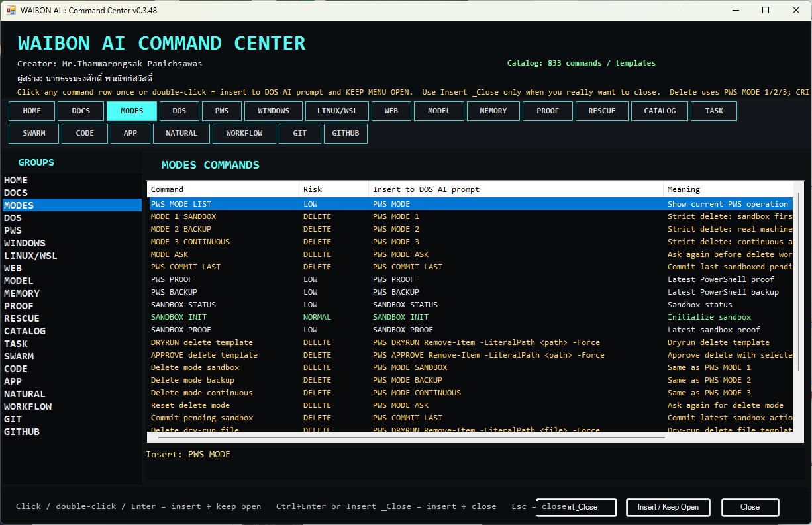Select the MODE 2 BACKUP row
The height and width of the screenshot is (525, 812).
tap(470, 229)
